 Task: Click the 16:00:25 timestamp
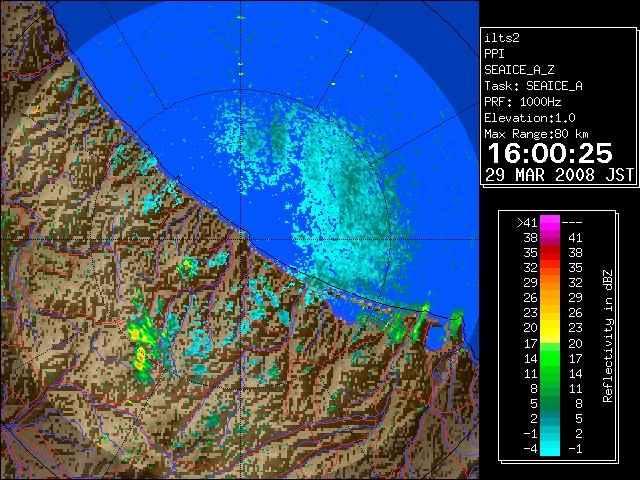click(x=550, y=153)
